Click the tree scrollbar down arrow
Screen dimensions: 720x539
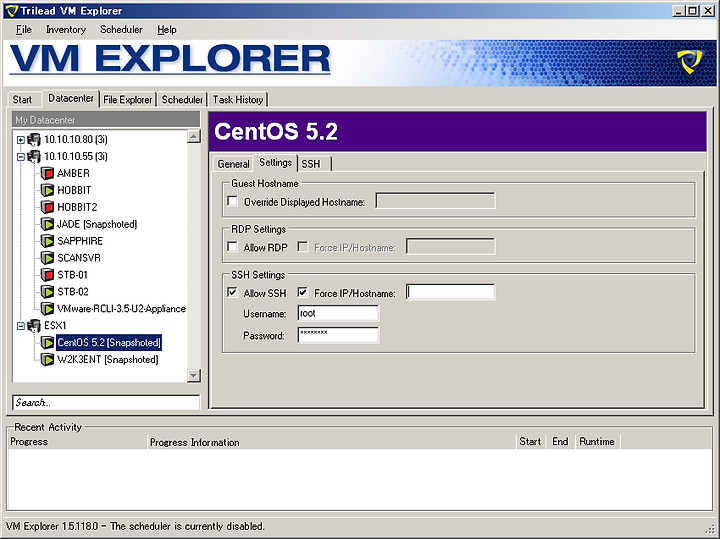[194, 376]
